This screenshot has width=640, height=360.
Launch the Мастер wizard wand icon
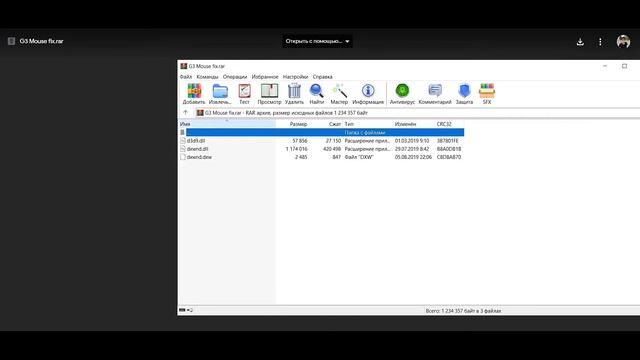click(x=339, y=91)
